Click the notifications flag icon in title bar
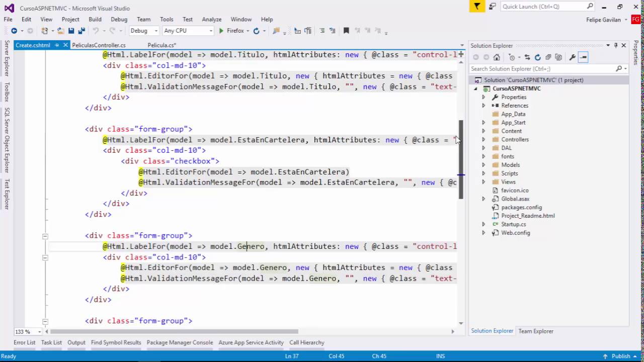 (477, 6)
